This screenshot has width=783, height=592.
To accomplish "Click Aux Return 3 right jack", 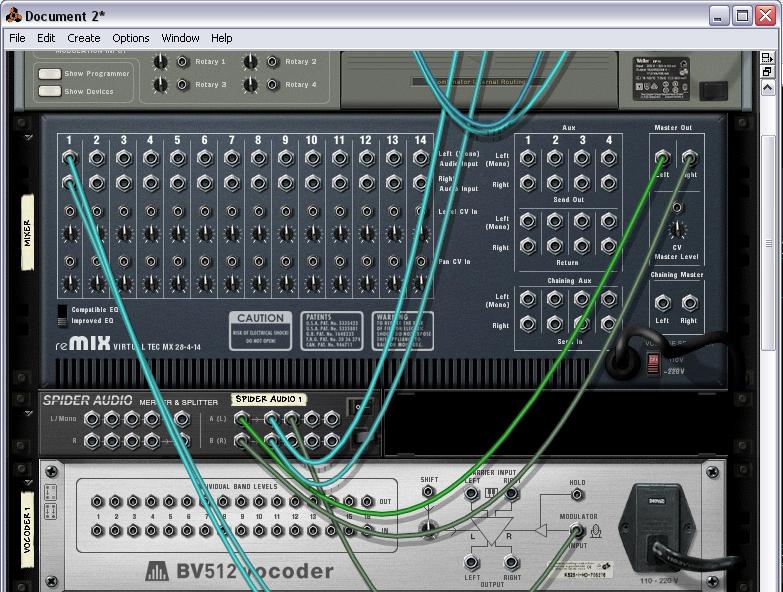I will pos(582,246).
